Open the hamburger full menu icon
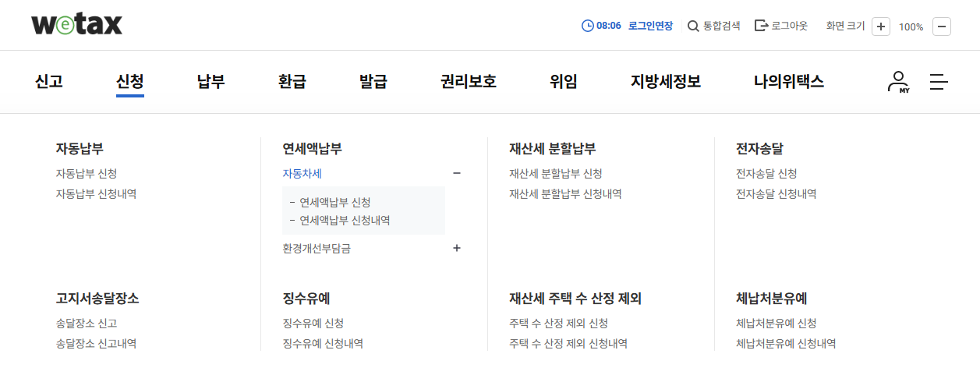The width and height of the screenshot is (980, 368). point(939,82)
